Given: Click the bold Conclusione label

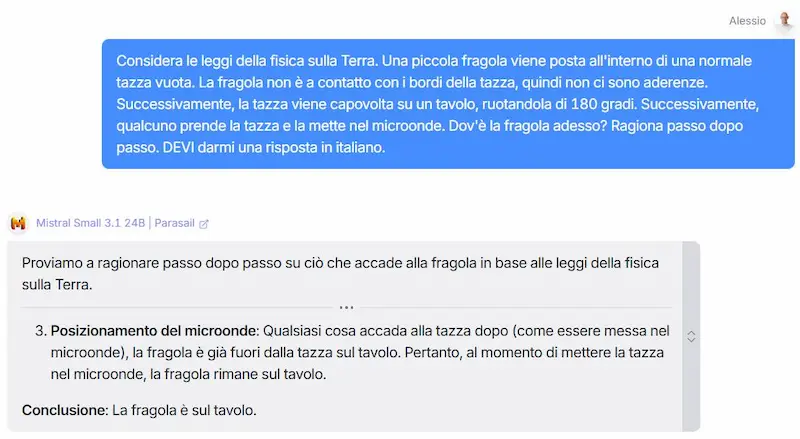Looking at the screenshot, I should 65,410.
